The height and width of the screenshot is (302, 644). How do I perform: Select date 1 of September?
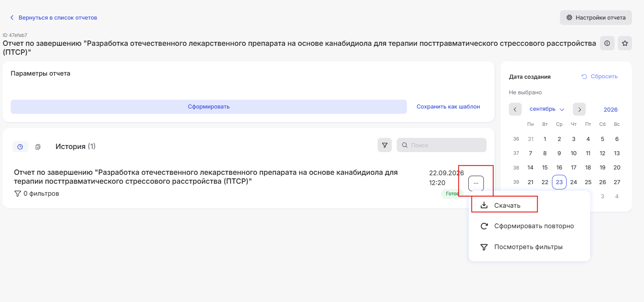(545, 139)
